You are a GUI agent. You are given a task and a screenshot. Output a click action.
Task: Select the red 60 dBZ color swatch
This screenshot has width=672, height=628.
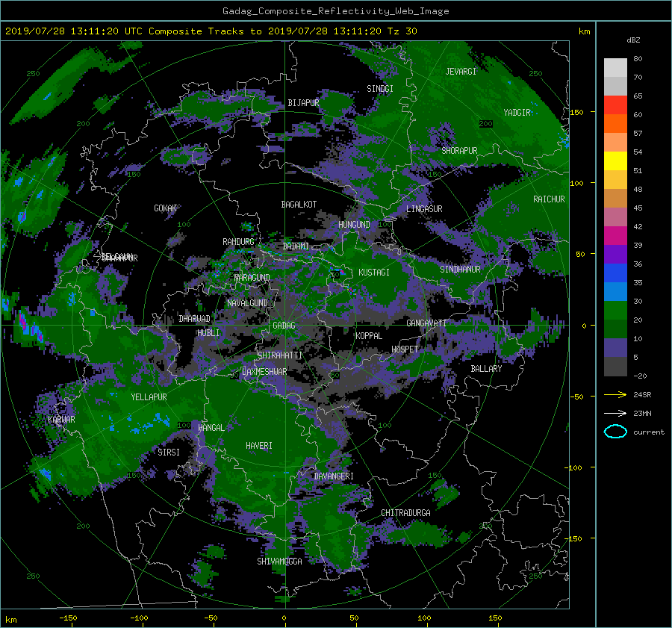615,105
